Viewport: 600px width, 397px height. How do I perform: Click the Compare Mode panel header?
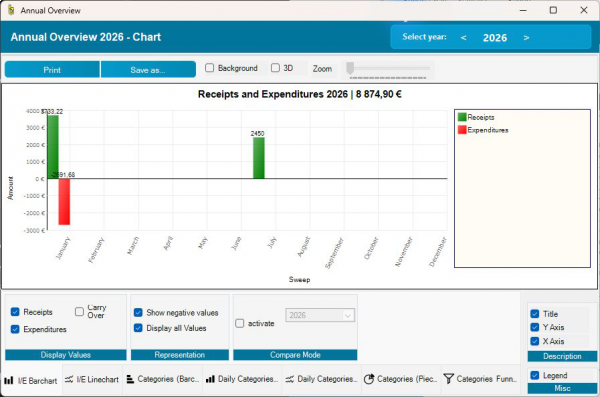click(x=295, y=355)
